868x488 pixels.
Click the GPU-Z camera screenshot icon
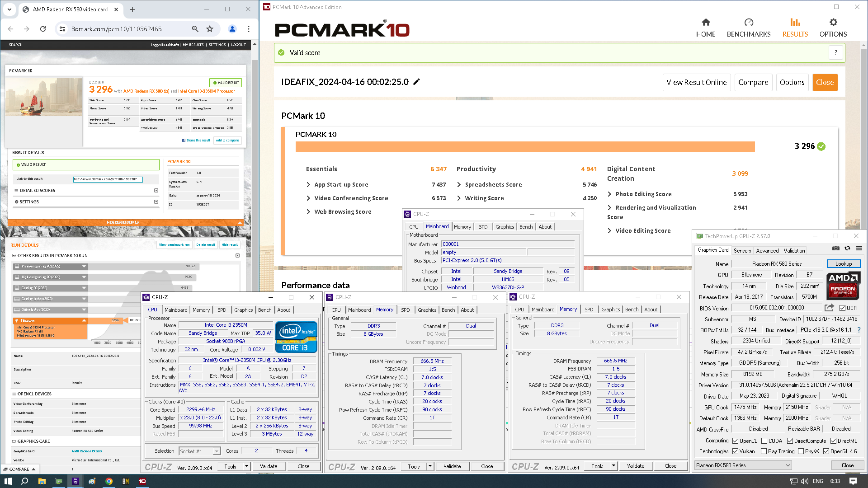pyautogui.click(x=836, y=248)
